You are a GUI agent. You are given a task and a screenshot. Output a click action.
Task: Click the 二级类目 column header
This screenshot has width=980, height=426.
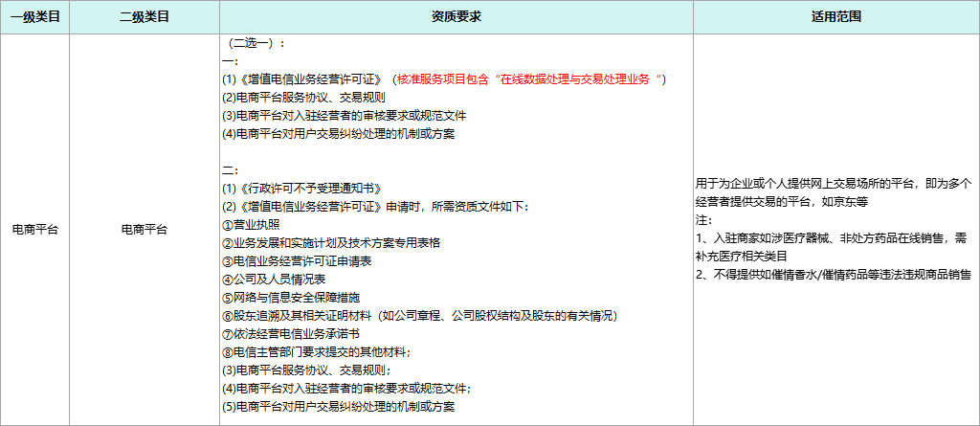[x=145, y=17]
